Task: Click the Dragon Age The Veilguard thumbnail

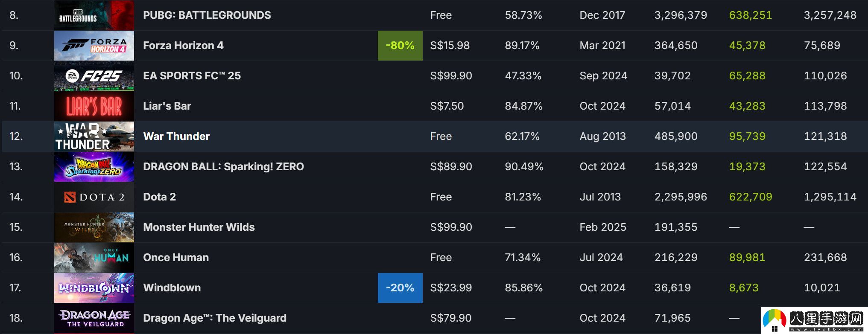Action: tap(94, 318)
